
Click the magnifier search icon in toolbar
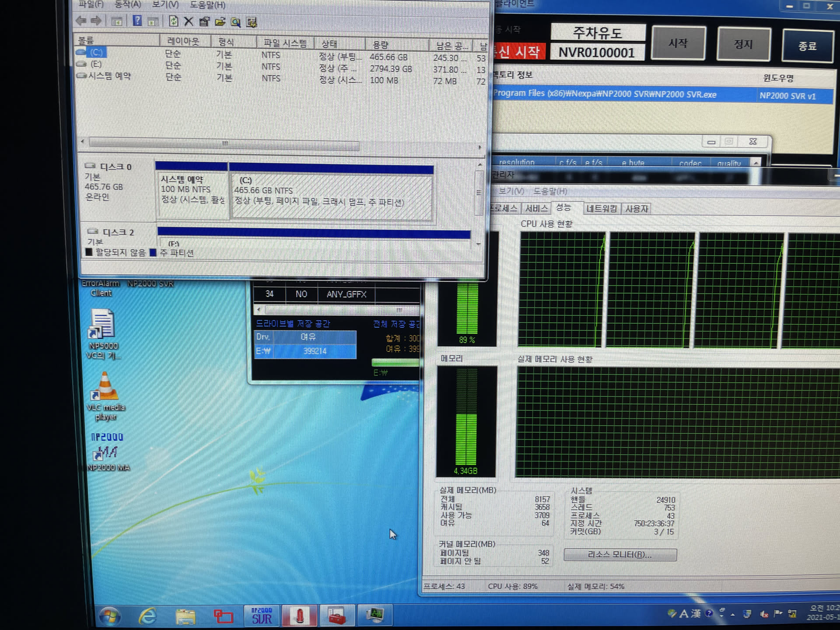[x=236, y=22]
